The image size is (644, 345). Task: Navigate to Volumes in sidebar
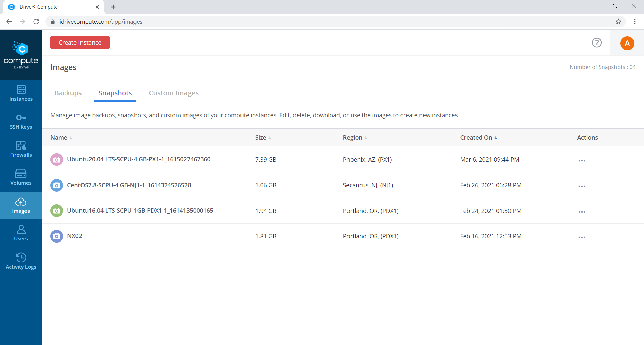click(x=21, y=177)
